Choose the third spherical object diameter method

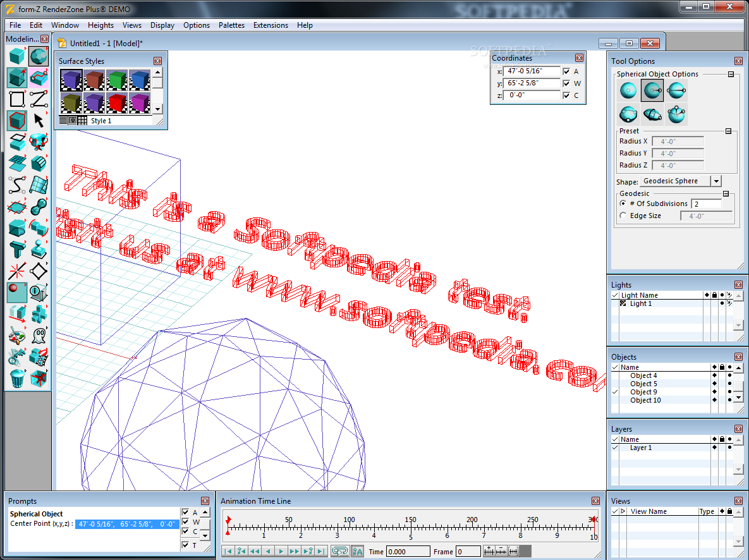coord(676,90)
